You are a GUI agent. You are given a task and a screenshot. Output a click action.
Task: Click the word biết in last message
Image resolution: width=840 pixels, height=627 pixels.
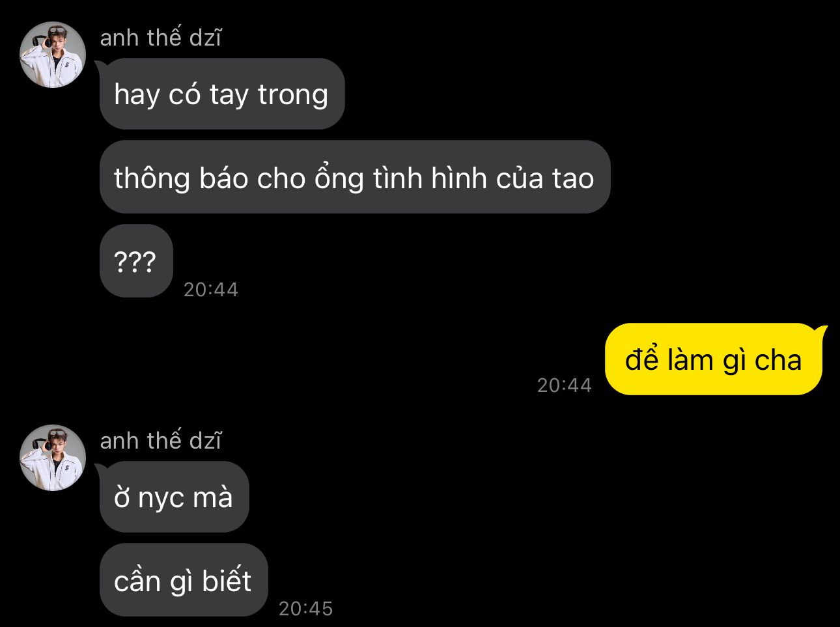[226, 579]
